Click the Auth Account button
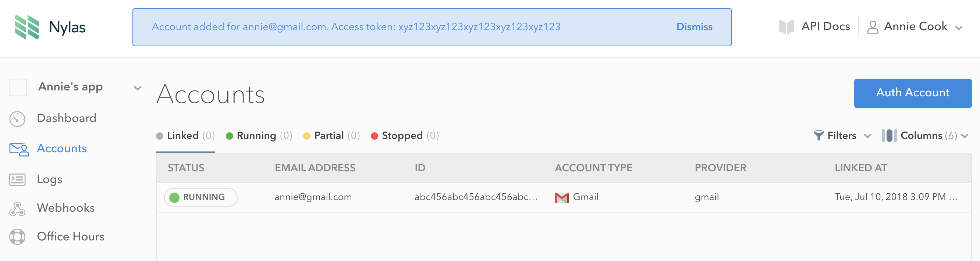980x261 pixels. click(913, 93)
